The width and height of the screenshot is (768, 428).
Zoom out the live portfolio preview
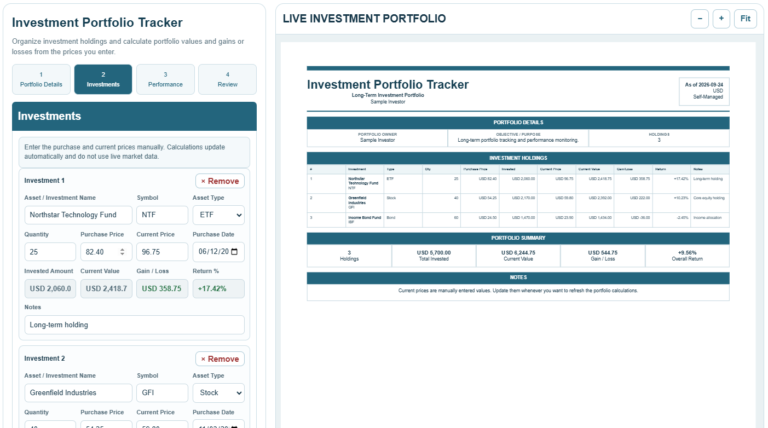[x=699, y=19]
